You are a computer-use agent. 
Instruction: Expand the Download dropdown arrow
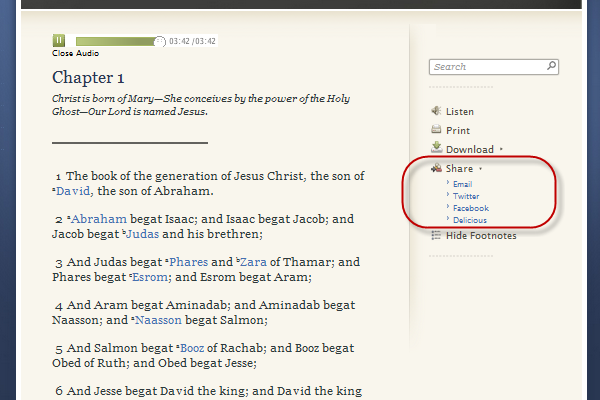pyautogui.click(x=501, y=150)
